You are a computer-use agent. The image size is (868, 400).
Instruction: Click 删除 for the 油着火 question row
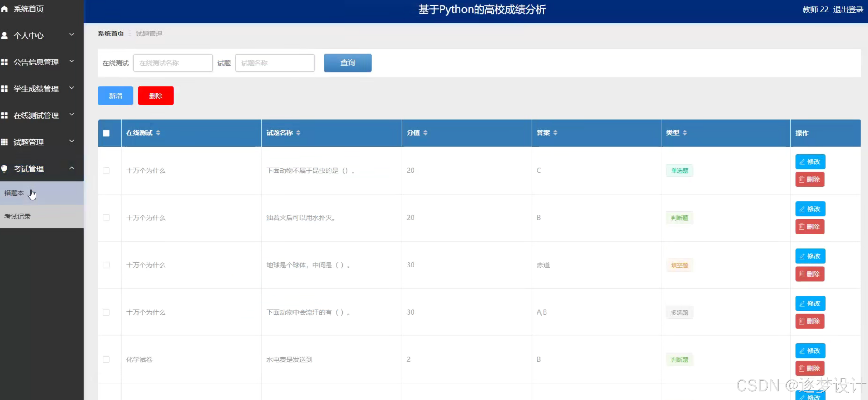810,227
